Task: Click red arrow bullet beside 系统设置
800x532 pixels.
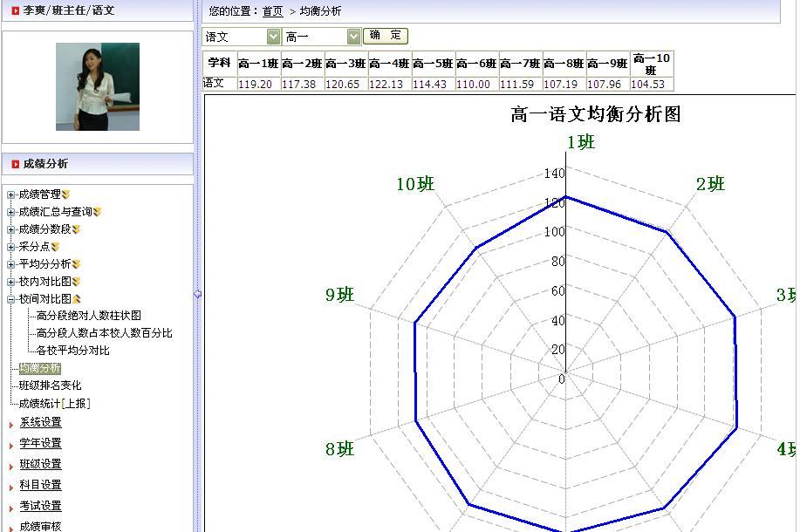Action: [11, 425]
